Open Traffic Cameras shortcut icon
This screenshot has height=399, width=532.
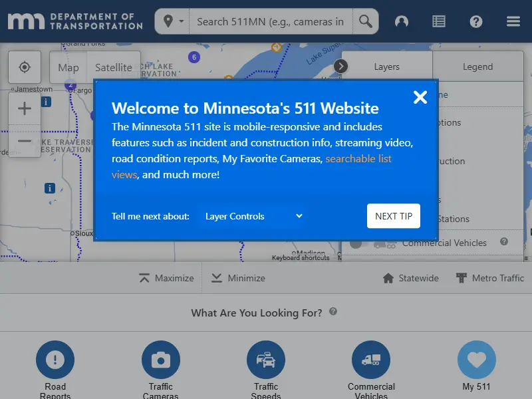(161, 360)
